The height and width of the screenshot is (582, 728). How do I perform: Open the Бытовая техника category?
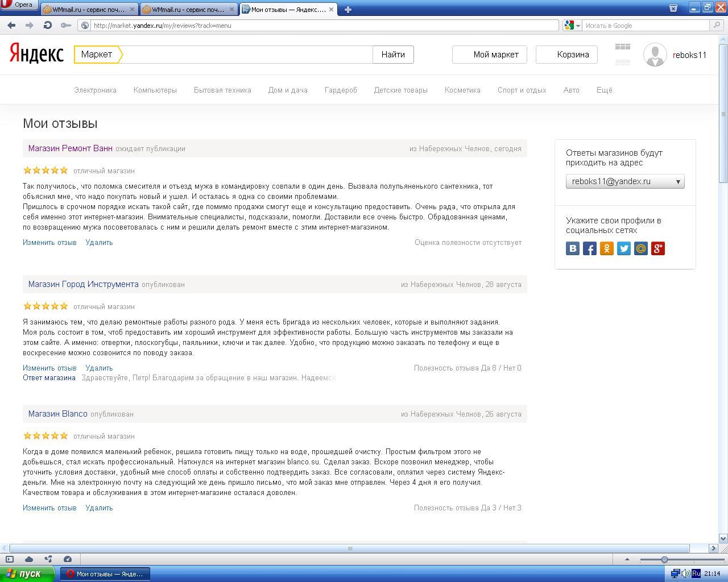[222, 90]
